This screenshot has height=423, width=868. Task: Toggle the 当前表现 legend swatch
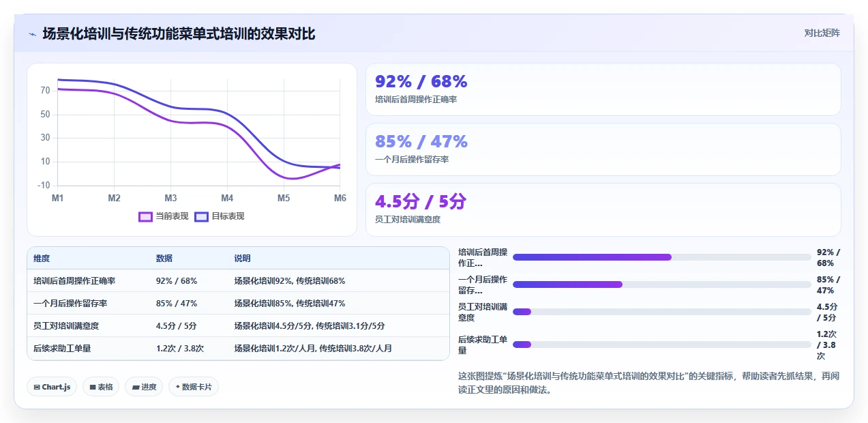click(145, 217)
